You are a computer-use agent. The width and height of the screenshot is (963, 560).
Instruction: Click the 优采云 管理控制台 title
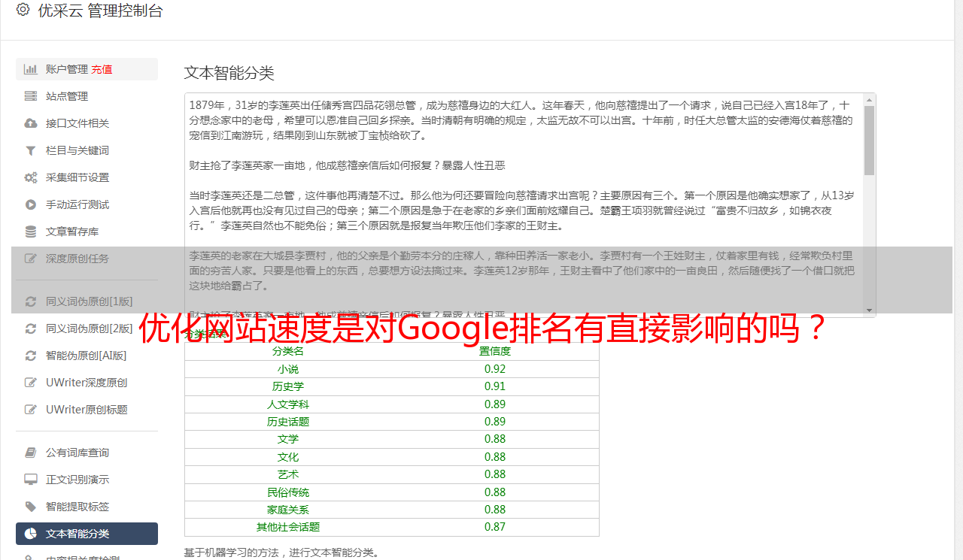click(x=100, y=11)
